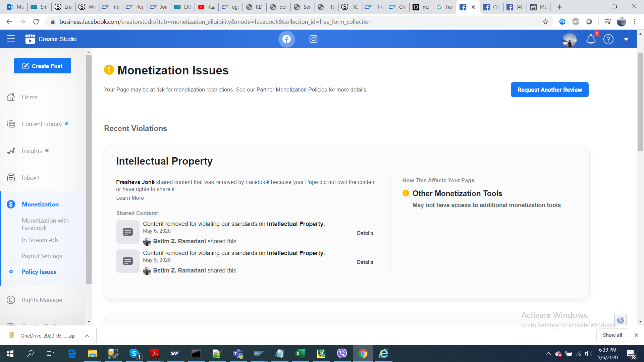
Task: Click Request Another Review button
Action: pyautogui.click(x=549, y=90)
